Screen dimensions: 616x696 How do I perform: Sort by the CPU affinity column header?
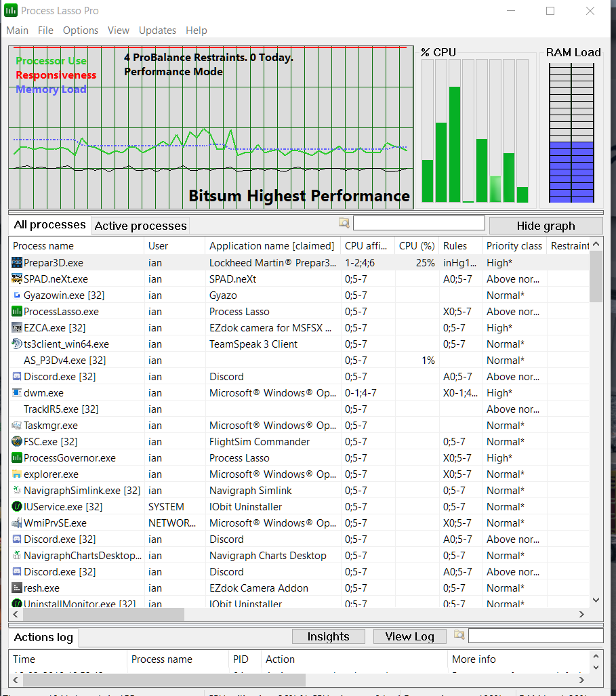pyautogui.click(x=367, y=246)
